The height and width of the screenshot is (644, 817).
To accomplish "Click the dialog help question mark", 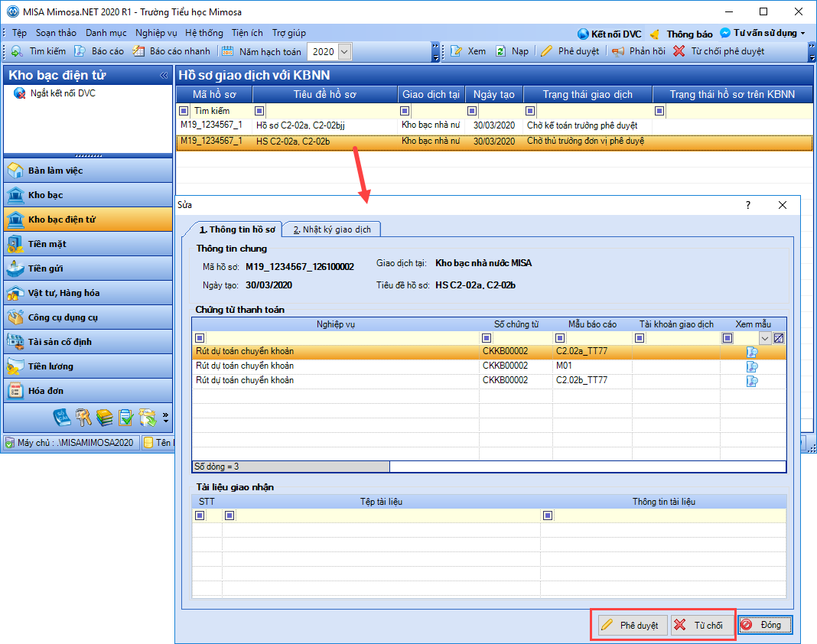I will [x=747, y=205].
